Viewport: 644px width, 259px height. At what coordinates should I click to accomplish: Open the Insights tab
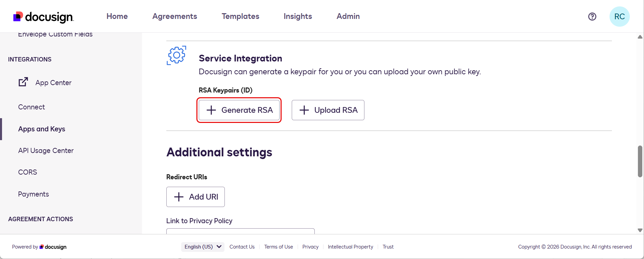click(x=298, y=16)
